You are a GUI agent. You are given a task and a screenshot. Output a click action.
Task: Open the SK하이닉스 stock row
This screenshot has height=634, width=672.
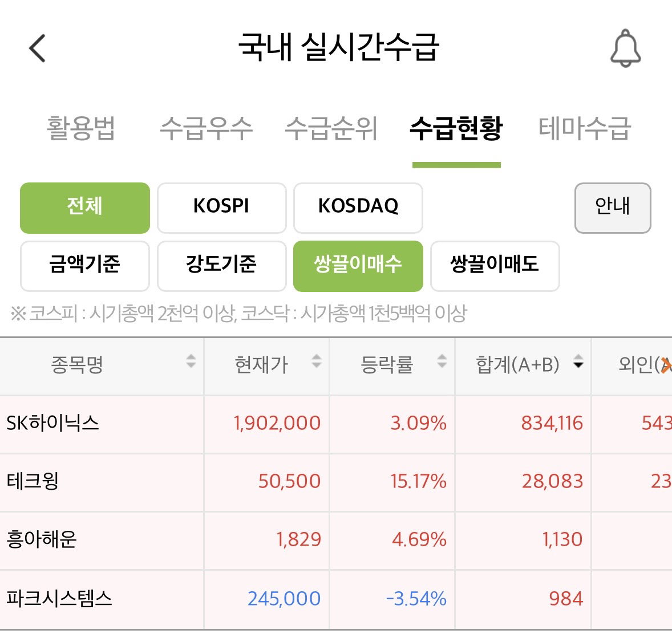click(336, 424)
